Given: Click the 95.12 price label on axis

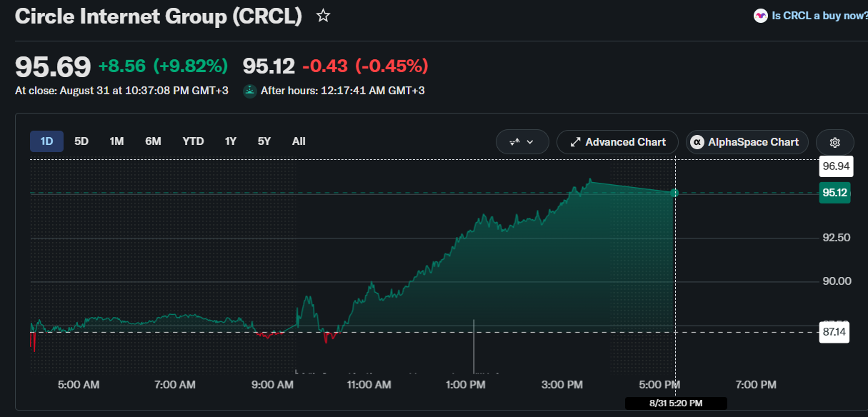Looking at the screenshot, I should click(x=834, y=193).
